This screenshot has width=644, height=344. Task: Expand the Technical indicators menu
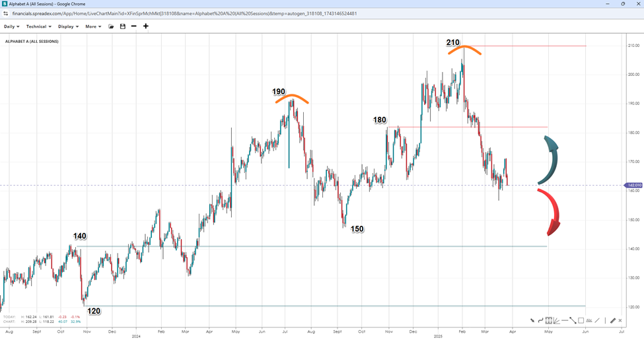38,26
